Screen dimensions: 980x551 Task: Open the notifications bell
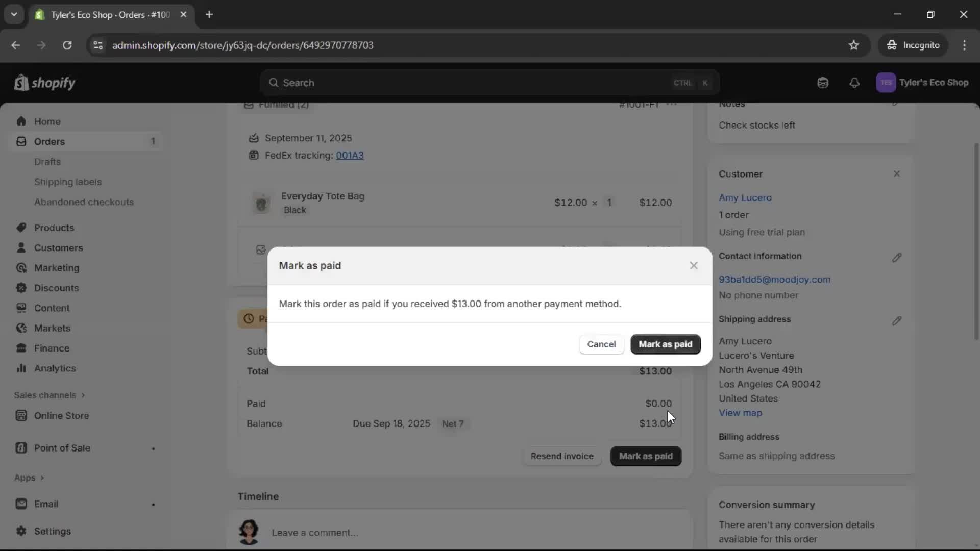(854, 83)
